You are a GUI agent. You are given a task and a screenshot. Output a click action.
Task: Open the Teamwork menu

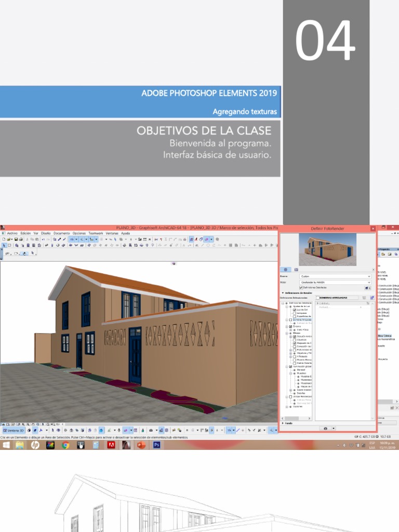[x=95, y=233]
